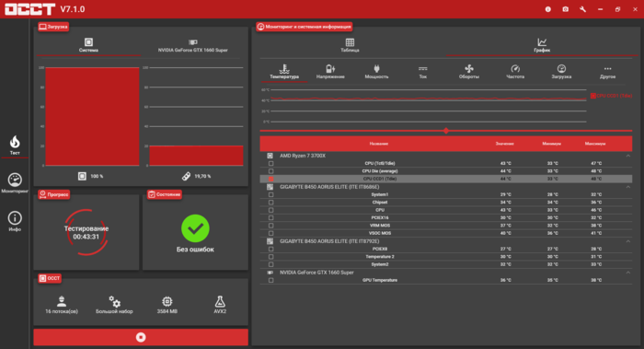Click the Тестирование progress timer circle
The image size is (644, 349).
pyautogui.click(x=86, y=232)
